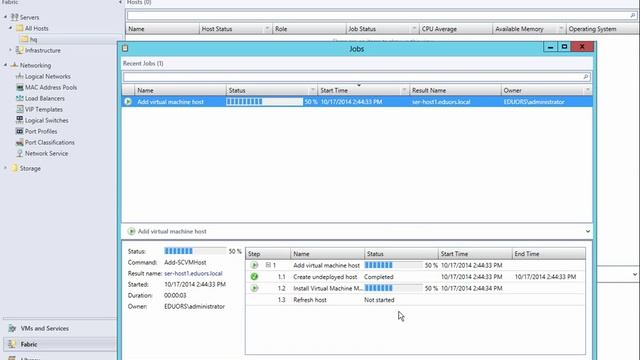
Task: Click the Jobs window title bar icon
Action: click(125, 48)
